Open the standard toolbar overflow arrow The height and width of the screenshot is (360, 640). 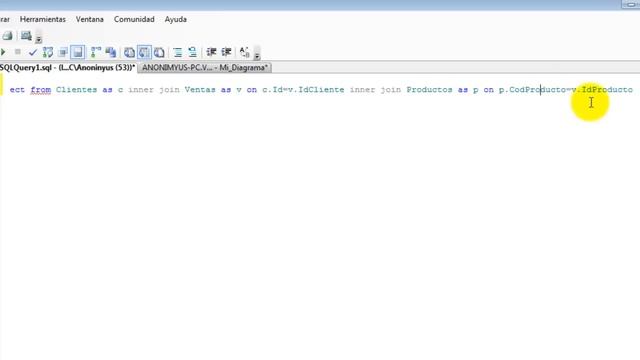(x=38, y=38)
